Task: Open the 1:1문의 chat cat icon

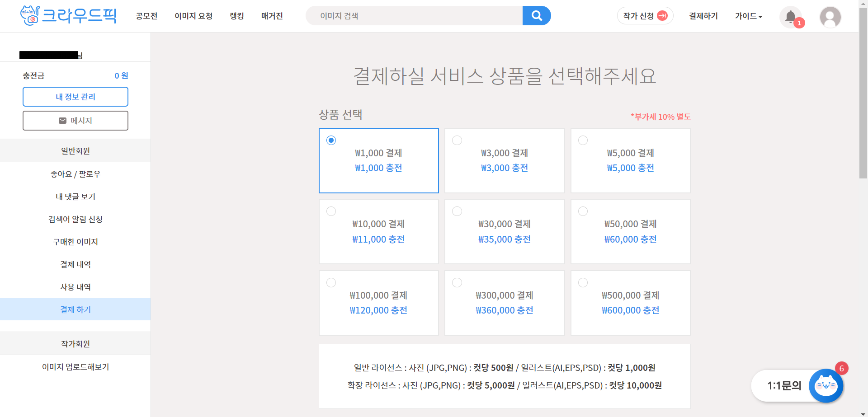Action: coord(826,386)
